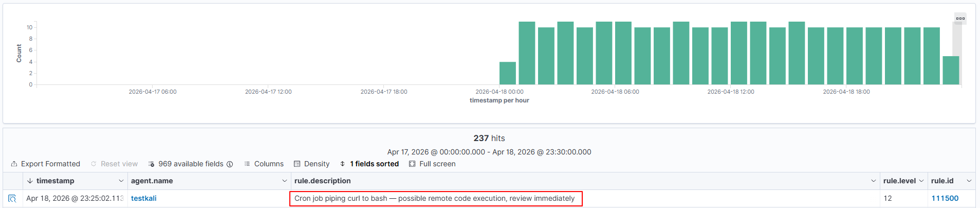The image size is (980, 208).
Task: Open the agent.name column dropdown chevron
Action: pyautogui.click(x=284, y=181)
